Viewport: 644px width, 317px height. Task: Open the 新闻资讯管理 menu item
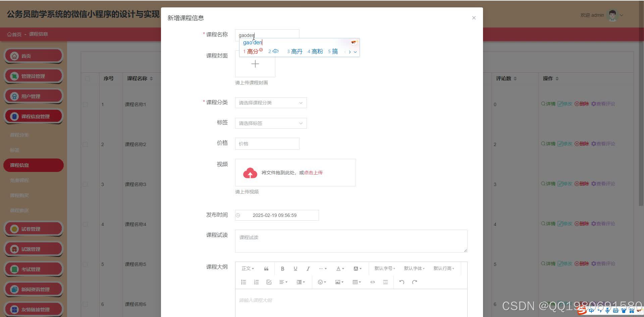(34, 289)
